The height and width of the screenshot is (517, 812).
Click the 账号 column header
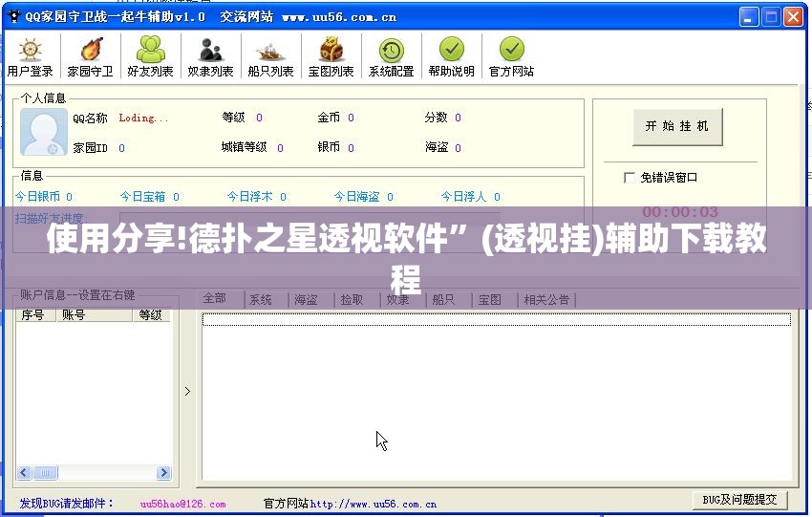[95, 314]
